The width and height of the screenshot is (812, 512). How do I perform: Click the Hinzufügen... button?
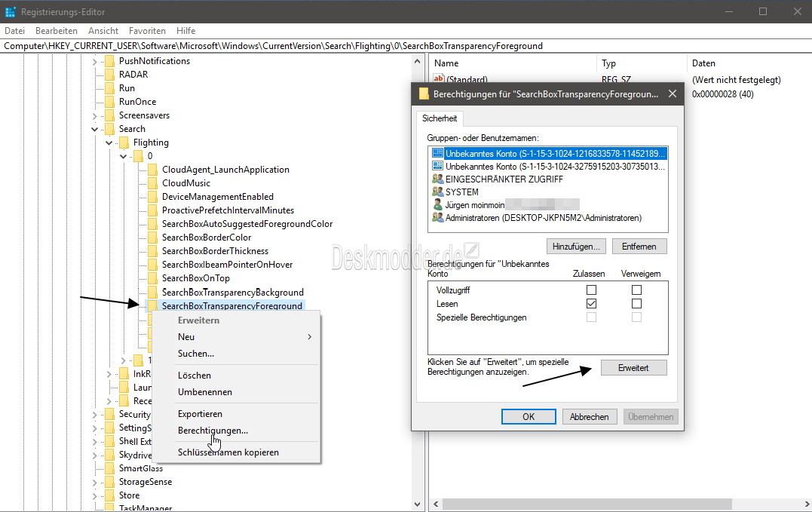click(x=576, y=247)
